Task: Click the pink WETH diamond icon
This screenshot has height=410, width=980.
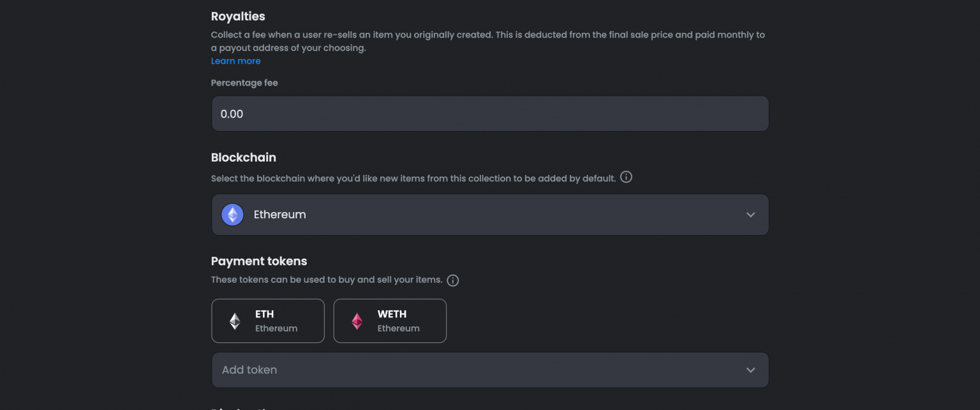Action: (356, 321)
